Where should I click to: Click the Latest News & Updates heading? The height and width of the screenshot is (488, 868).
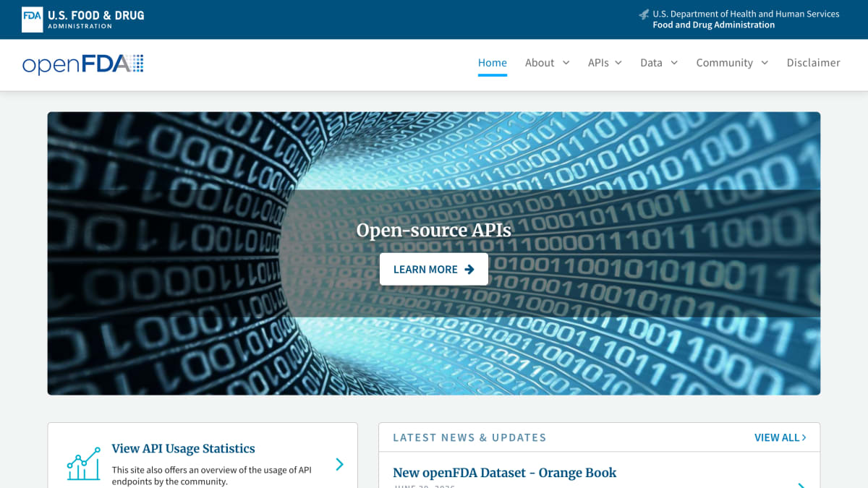469,437
